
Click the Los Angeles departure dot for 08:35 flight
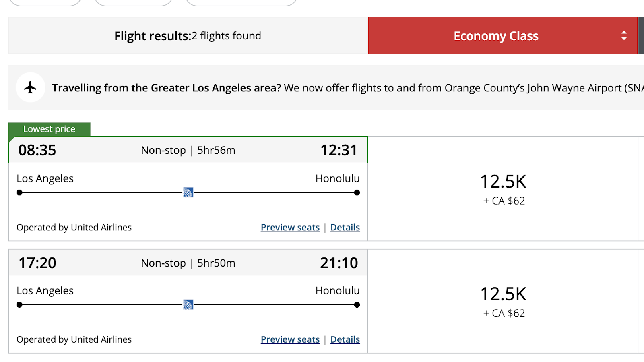tap(19, 192)
